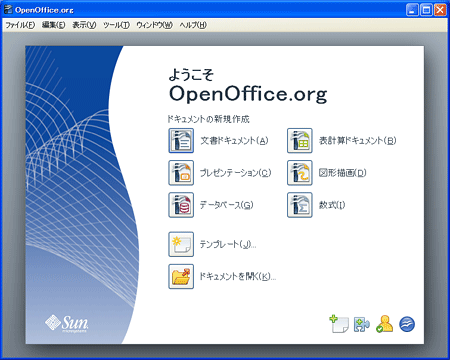Open the ヘルプ(H) menu
The image size is (450, 360).
pyautogui.click(x=193, y=25)
